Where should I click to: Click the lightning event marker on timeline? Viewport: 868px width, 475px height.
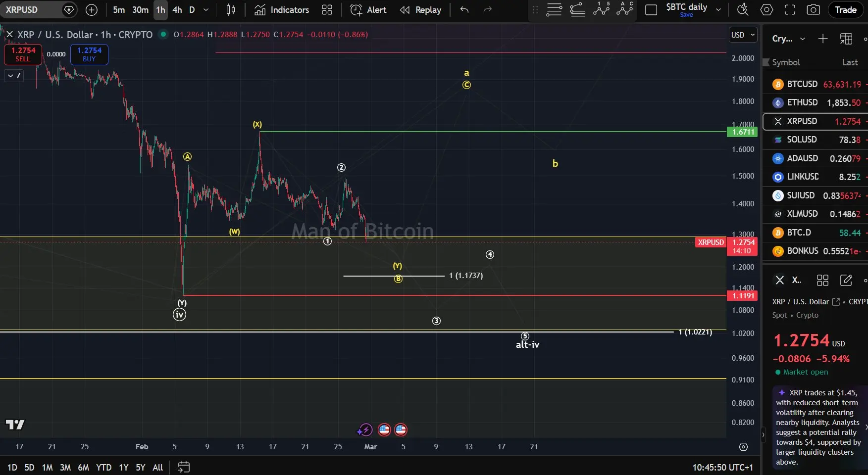(x=365, y=429)
